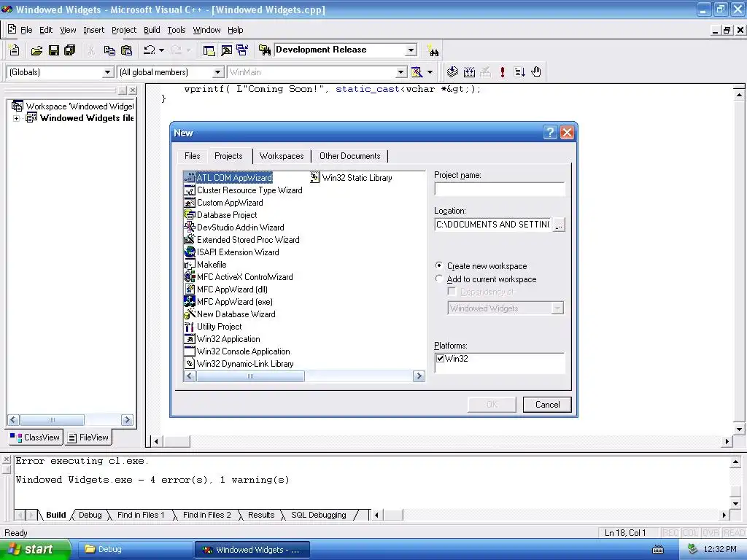Open the Tools menu
The width and height of the screenshot is (747, 560).
tap(177, 30)
